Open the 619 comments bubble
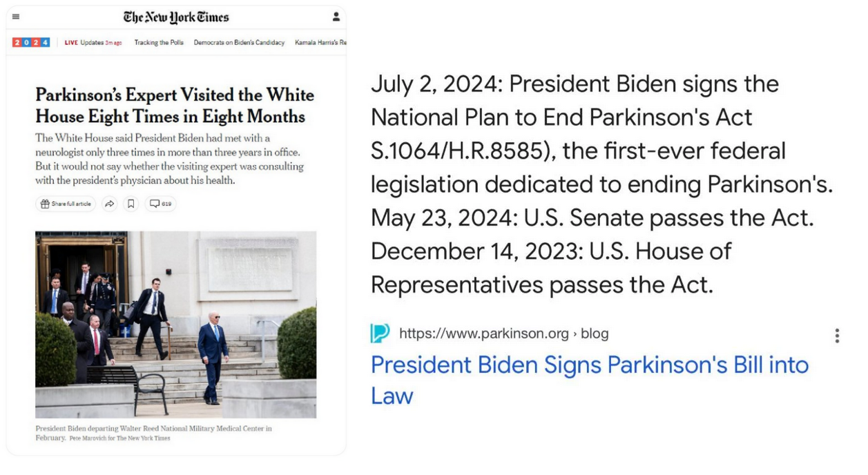This screenshot has height=475, width=868. [160, 204]
